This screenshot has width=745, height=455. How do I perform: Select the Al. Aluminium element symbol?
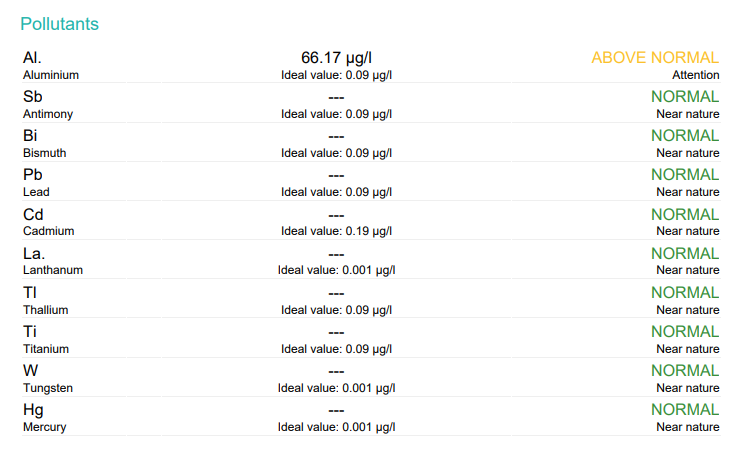32,57
